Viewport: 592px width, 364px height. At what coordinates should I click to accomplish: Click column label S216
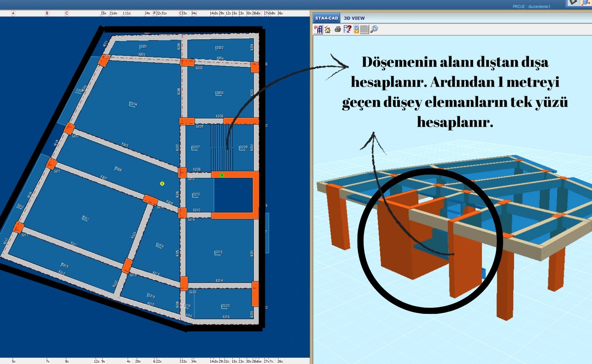coord(191,219)
